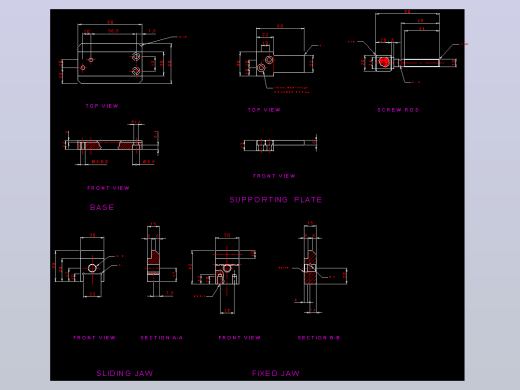
Task: Click the SECTION B-B label
Action: point(319,338)
